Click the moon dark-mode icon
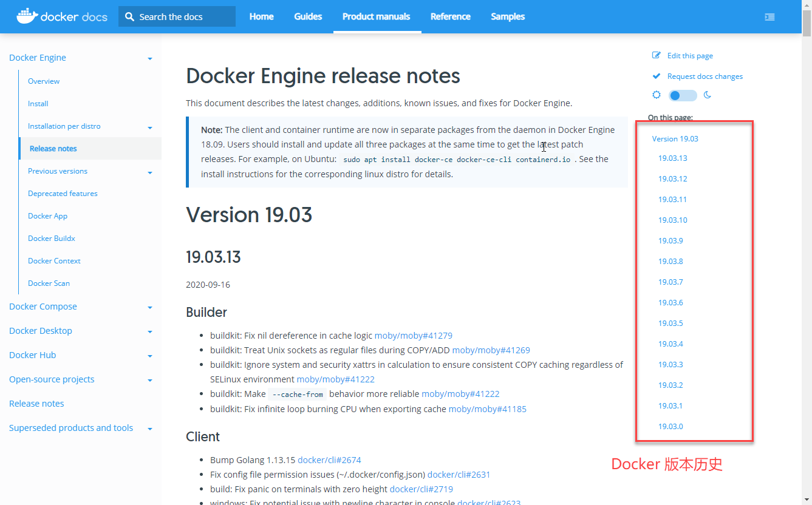The image size is (812, 505). click(x=708, y=95)
